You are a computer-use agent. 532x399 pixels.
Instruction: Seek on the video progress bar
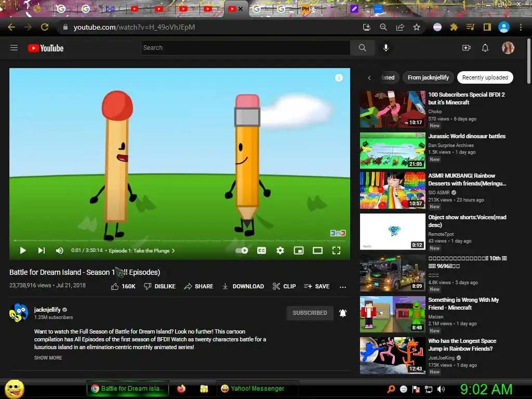(x=180, y=240)
